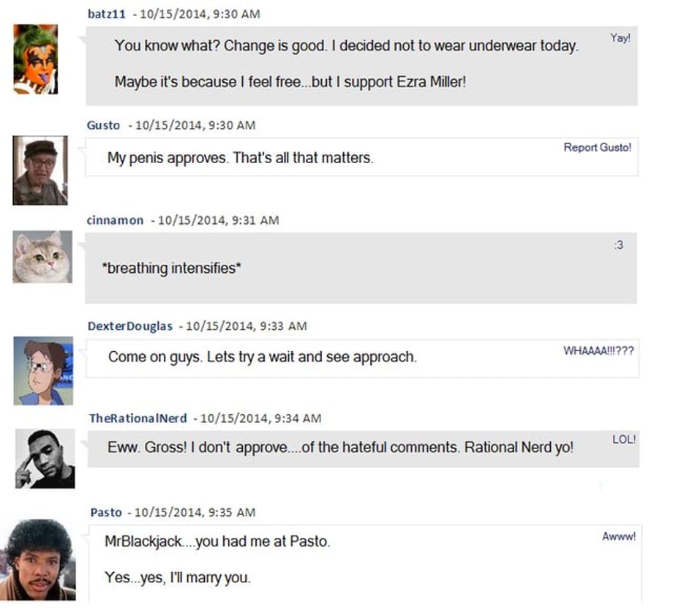Click the ":3" reaction on cinnamon's post
The height and width of the screenshot is (616, 673).
(x=619, y=245)
